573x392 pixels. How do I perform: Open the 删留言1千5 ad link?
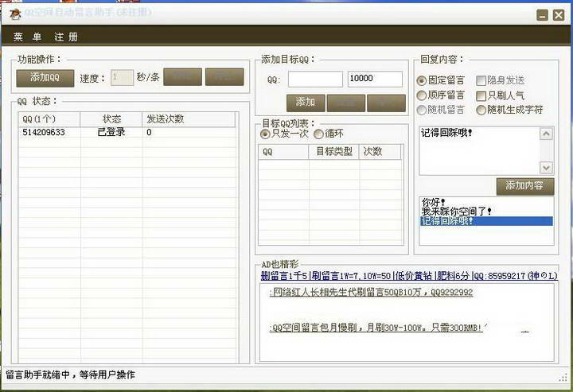pos(409,276)
